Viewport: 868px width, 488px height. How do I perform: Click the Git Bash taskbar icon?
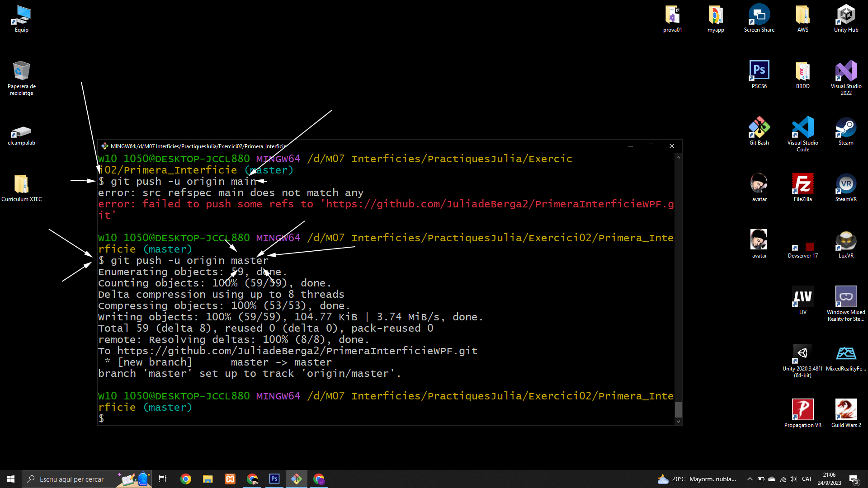[x=297, y=479]
